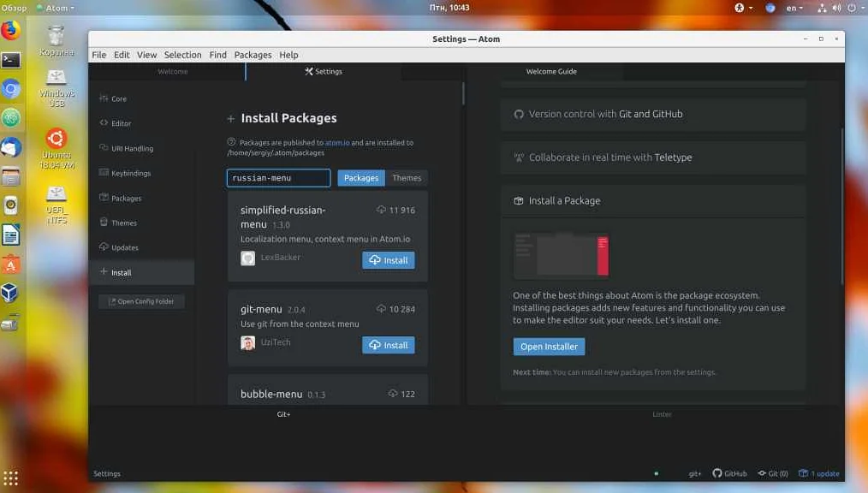This screenshot has height=493, width=868.
Task: Click the russian-menu search input field
Action: 276,178
